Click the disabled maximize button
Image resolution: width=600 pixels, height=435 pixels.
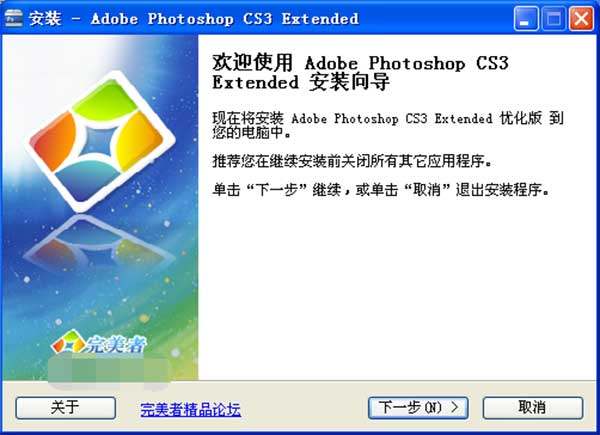[553, 19]
